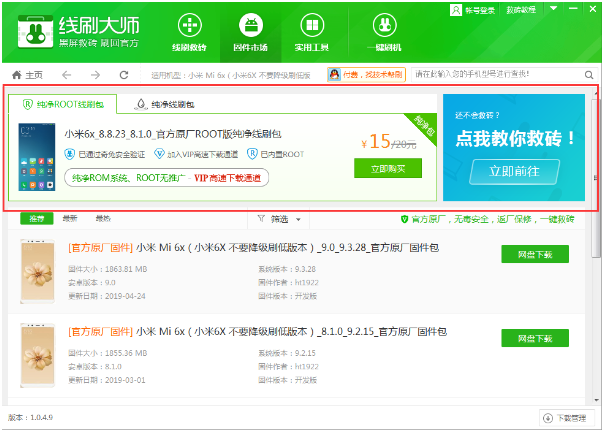Click 立即购买 buy now button
This screenshot has width=605, height=434.
(x=388, y=168)
